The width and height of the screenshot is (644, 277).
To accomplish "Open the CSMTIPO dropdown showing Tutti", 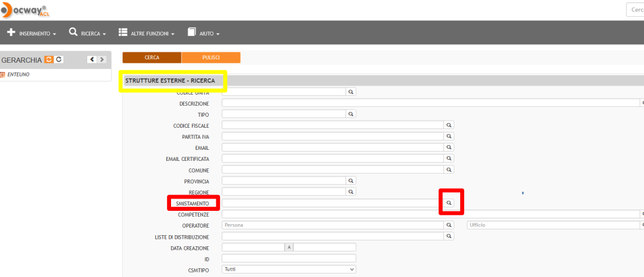I will tap(289, 269).
